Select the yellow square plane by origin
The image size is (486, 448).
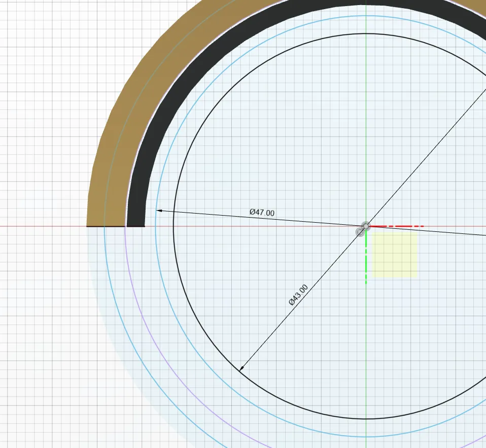tap(395, 255)
